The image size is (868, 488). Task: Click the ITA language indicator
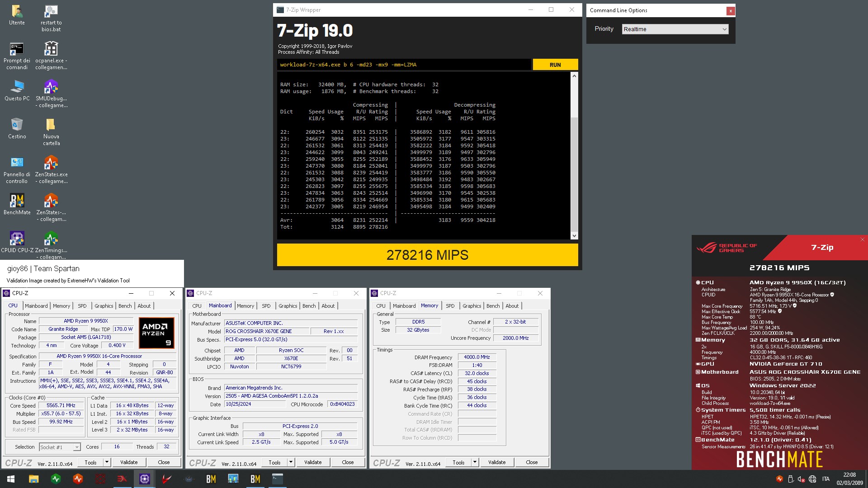click(x=826, y=479)
